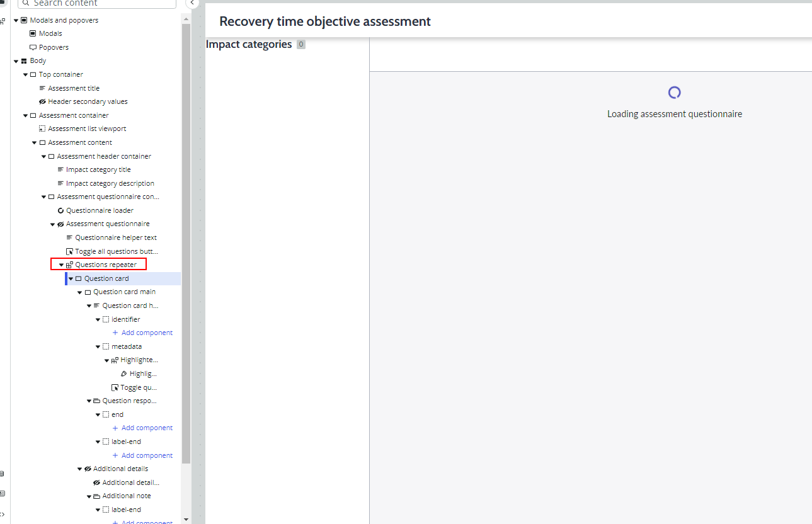Viewport: 812px width, 524px height.
Task: Collapse the Questions repeater node
Action: click(61, 265)
